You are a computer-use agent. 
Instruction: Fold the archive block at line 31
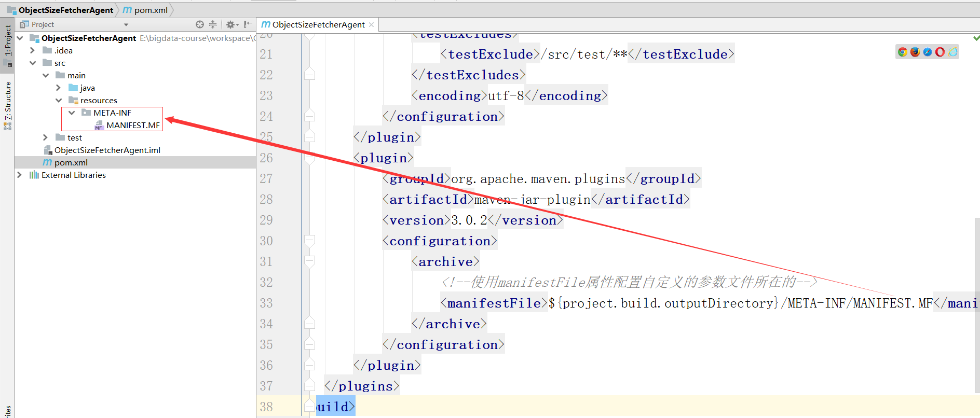[x=310, y=261]
